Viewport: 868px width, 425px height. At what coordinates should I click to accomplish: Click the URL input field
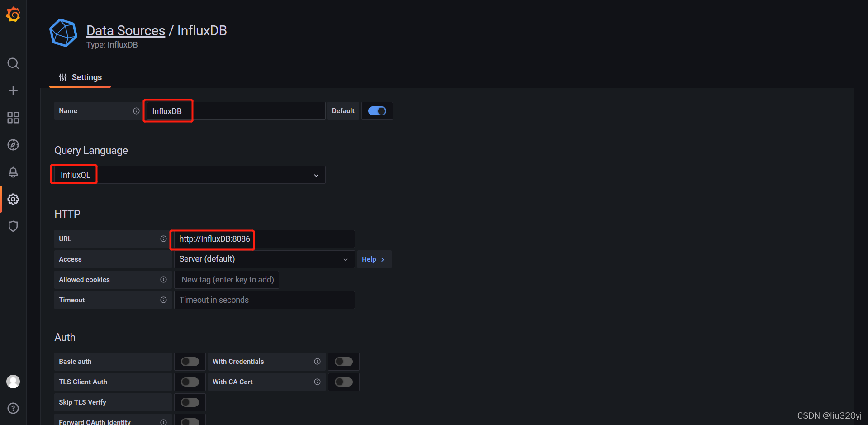264,239
